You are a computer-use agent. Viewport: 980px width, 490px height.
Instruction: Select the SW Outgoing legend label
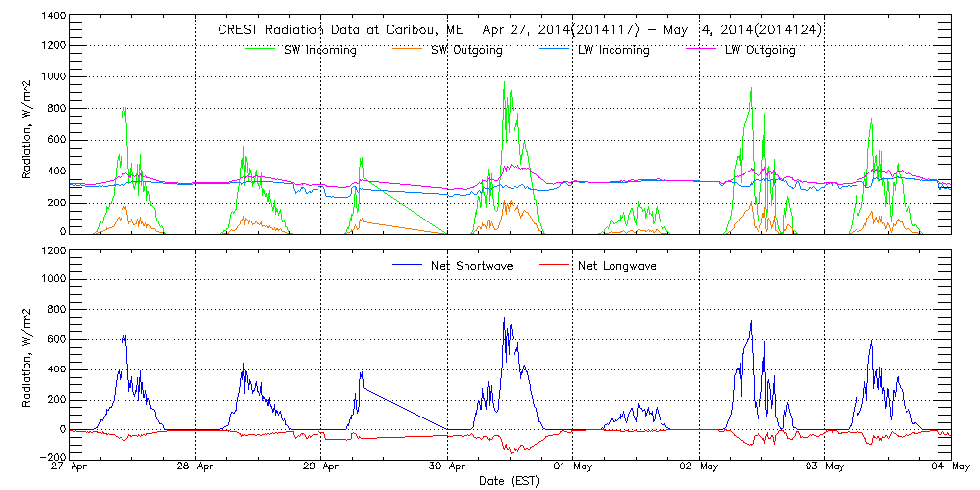tap(466, 50)
